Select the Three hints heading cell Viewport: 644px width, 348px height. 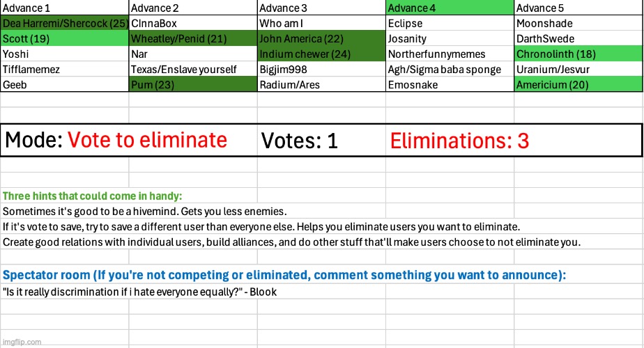click(93, 196)
